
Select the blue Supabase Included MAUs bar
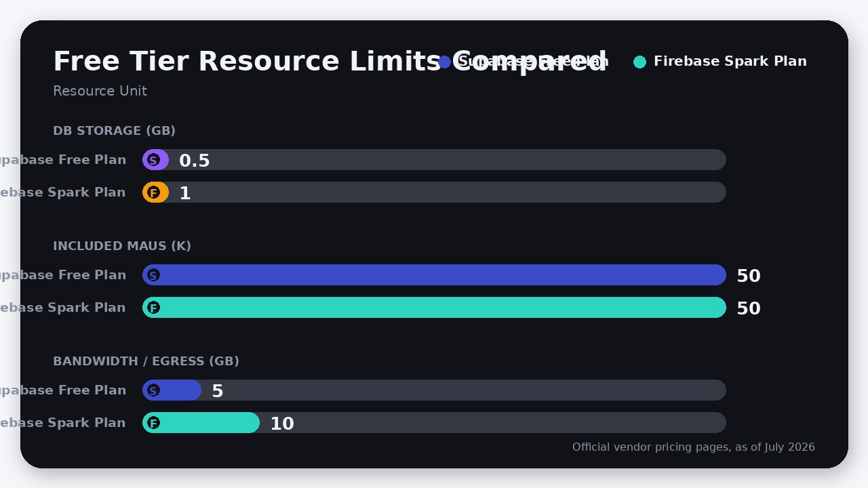(434, 275)
